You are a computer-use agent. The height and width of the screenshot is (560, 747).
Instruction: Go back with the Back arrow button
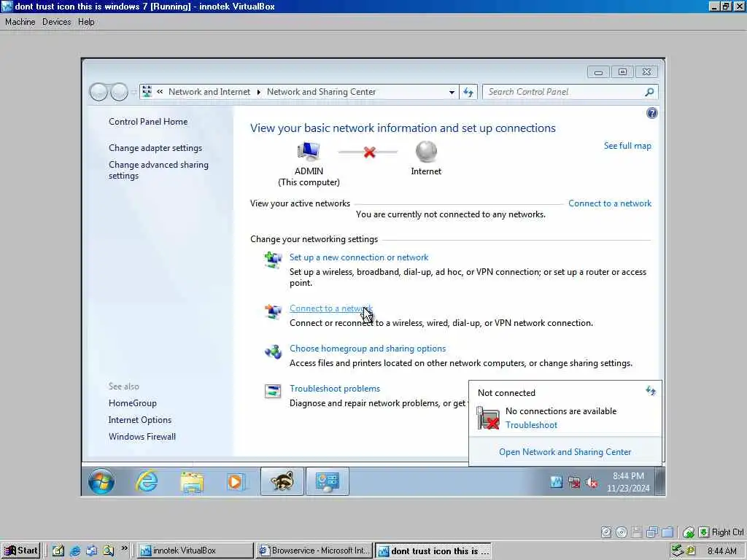(x=98, y=92)
